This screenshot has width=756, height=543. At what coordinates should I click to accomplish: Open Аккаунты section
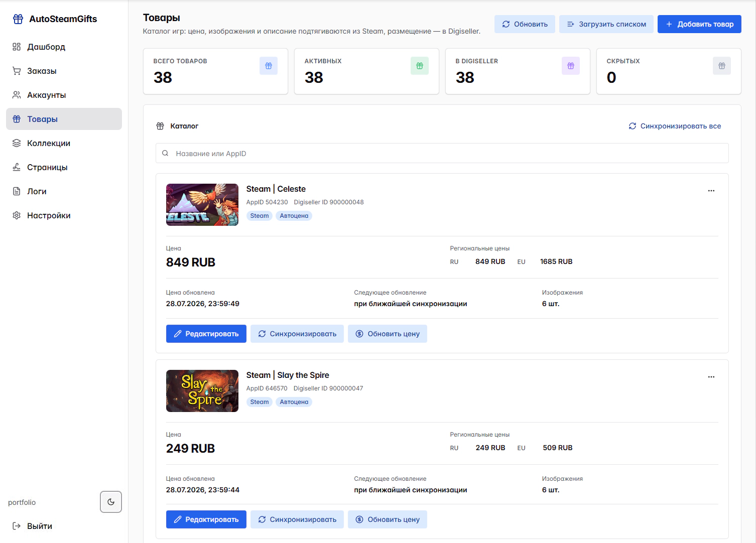click(64, 95)
